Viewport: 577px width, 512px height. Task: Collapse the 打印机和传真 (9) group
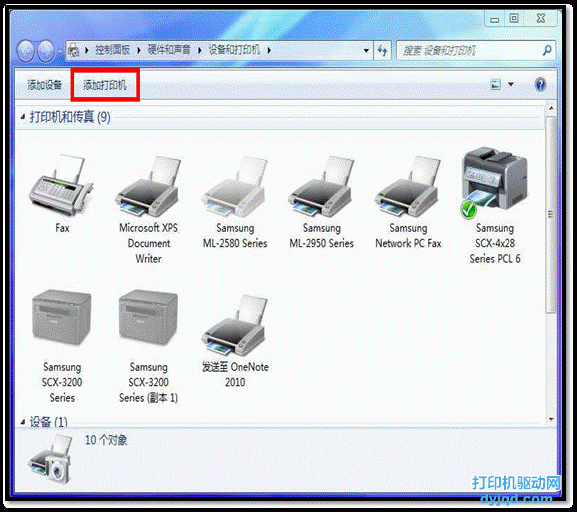pos(23,117)
